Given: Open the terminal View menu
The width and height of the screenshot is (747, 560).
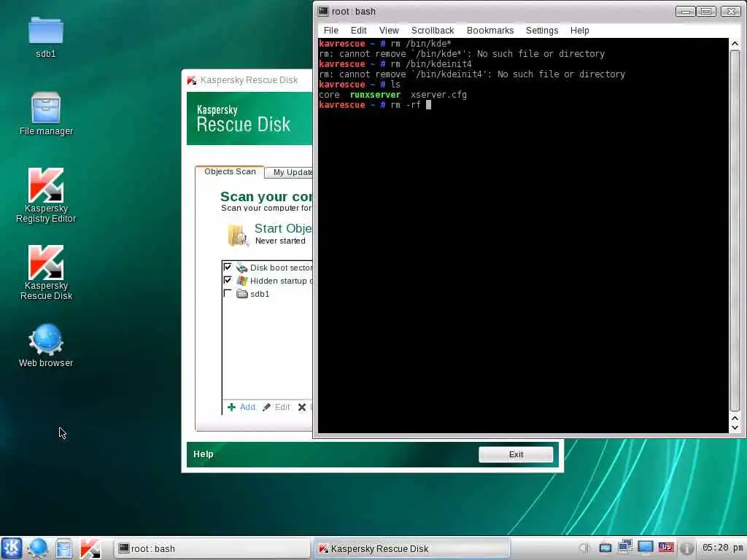Looking at the screenshot, I should tap(389, 31).
